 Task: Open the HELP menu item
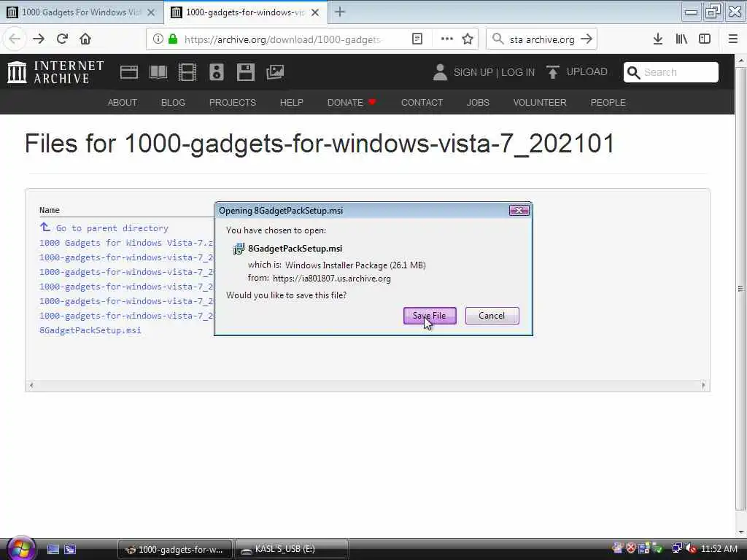tap(292, 102)
